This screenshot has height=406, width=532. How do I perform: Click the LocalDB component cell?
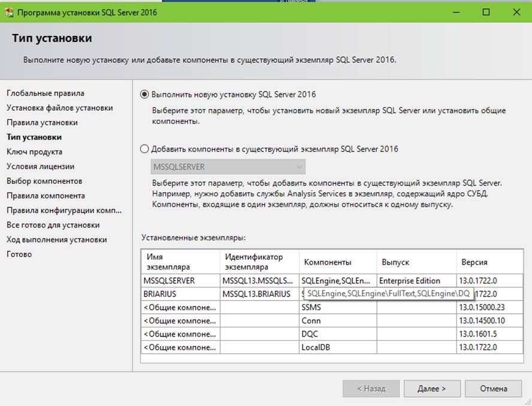(338, 347)
